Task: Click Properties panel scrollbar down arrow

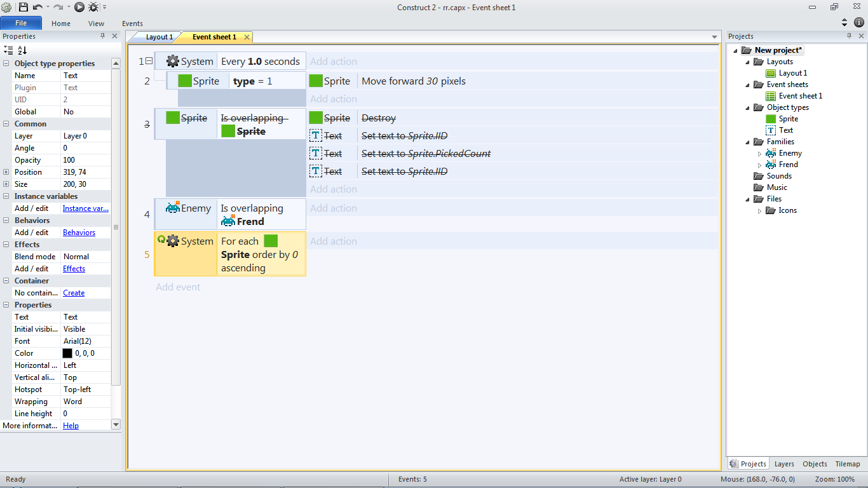Action: point(116,424)
